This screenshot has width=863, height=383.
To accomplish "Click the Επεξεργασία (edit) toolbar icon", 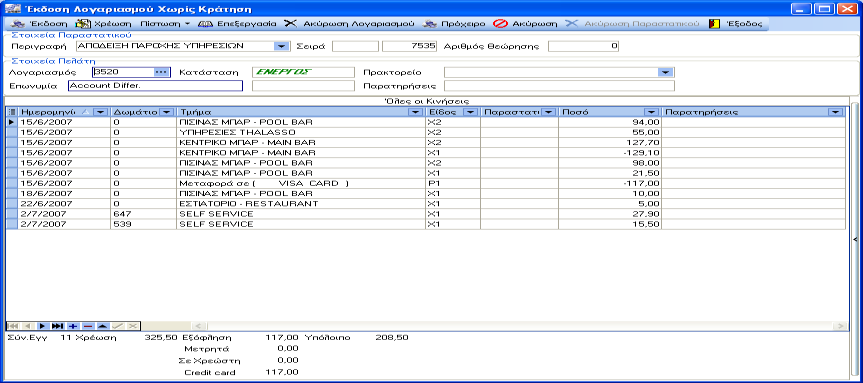I will point(205,24).
